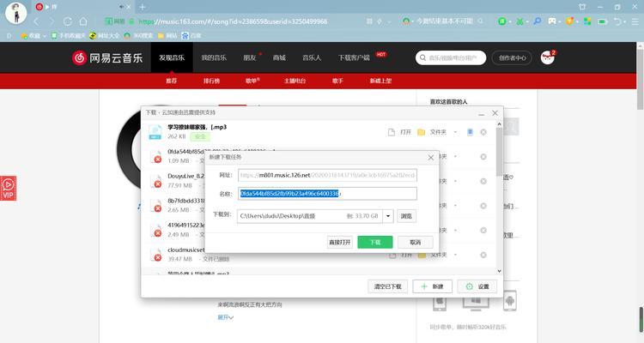Click the 直接打开 button
644x343 pixels.
tap(340, 242)
